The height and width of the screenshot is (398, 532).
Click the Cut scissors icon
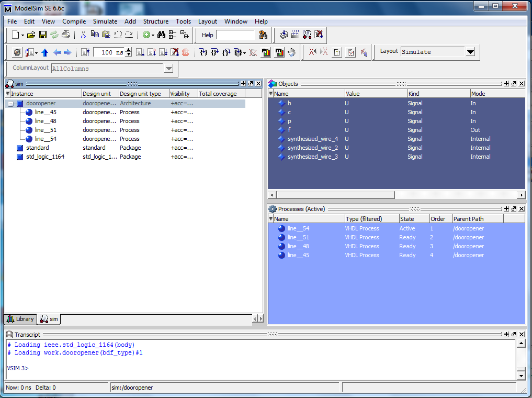point(83,34)
